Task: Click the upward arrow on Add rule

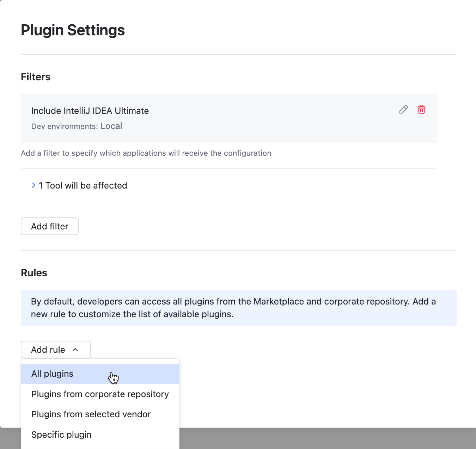Action: tap(75, 350)
